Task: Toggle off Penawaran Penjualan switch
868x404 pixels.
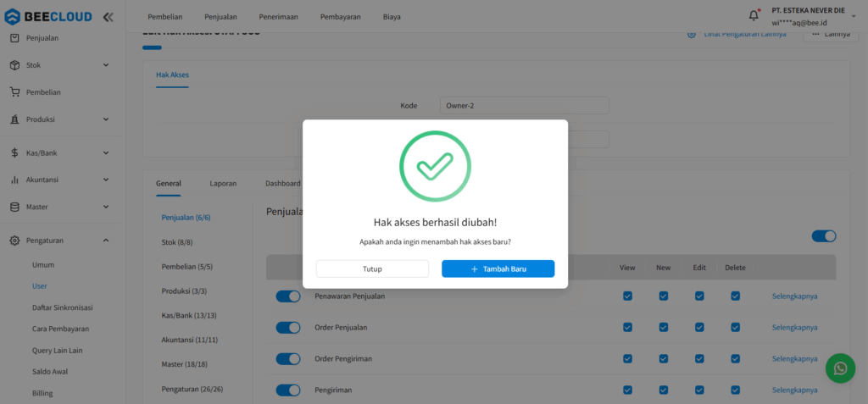Action: [288, 296]
